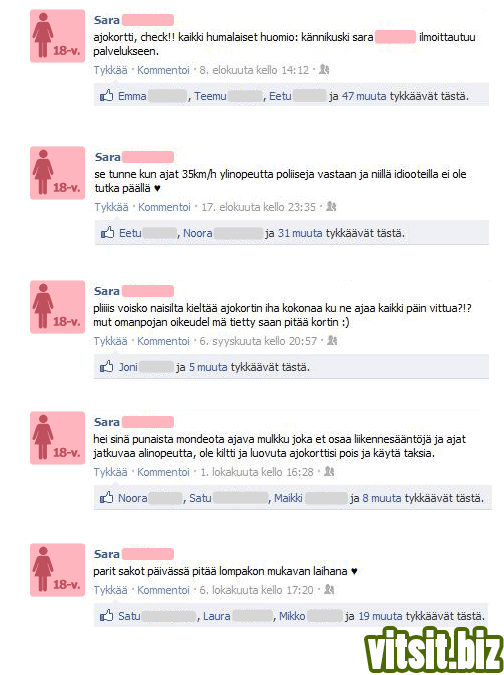Click the friends audience icon beside 1. lokakuuta post
The image size is (504, 675).
point(329,471)
